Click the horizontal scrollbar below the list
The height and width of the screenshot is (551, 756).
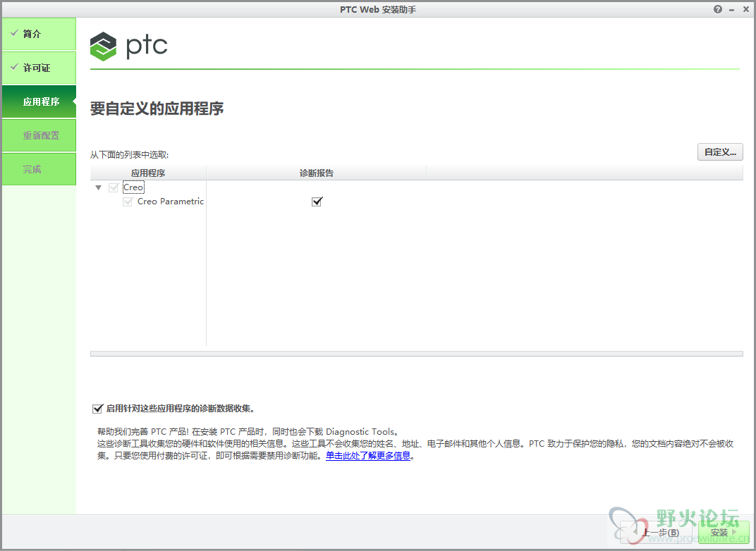pos(417,354)
